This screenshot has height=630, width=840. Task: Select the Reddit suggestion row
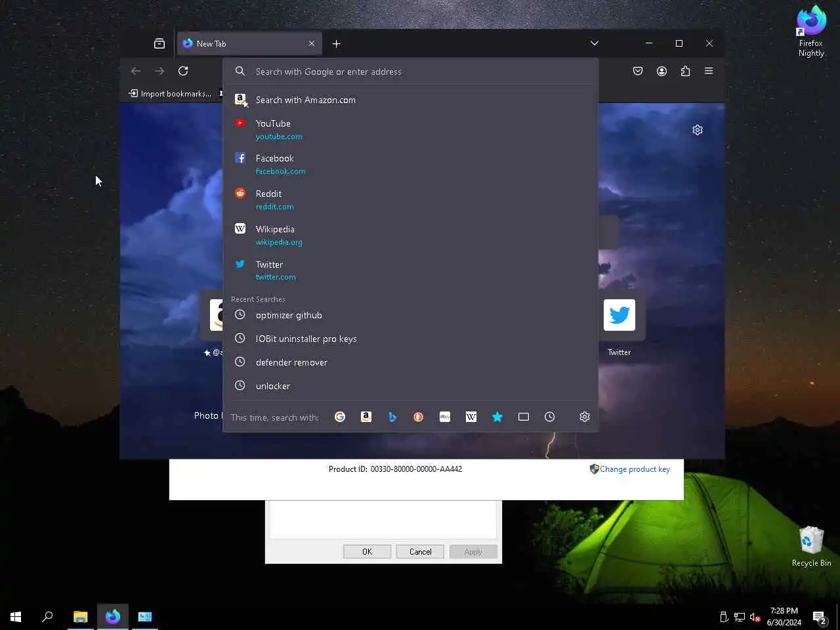click(x=411, y=199)
